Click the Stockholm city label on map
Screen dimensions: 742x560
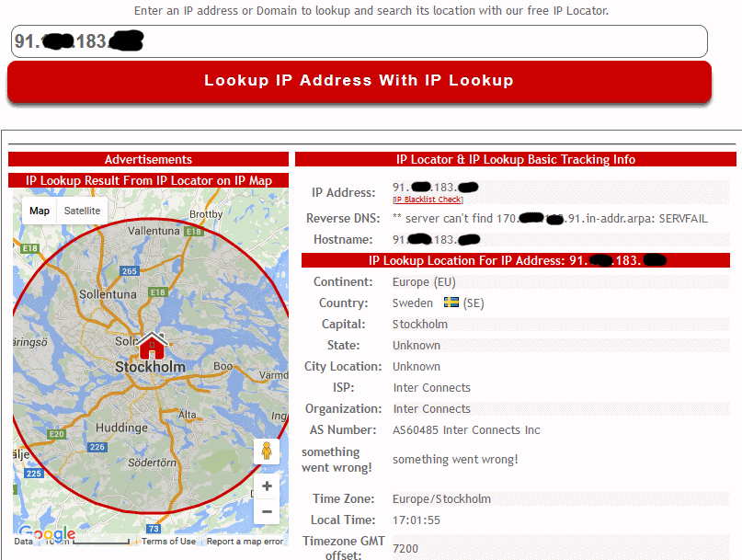pos(150,367)
